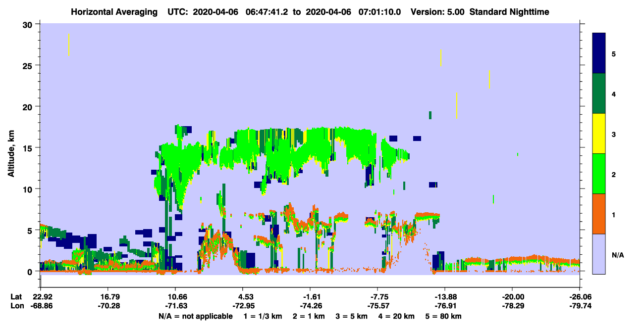The image size is (644, 330).
Task: Click the longitude value '-78.29'
Action: [x=512, y=306]
